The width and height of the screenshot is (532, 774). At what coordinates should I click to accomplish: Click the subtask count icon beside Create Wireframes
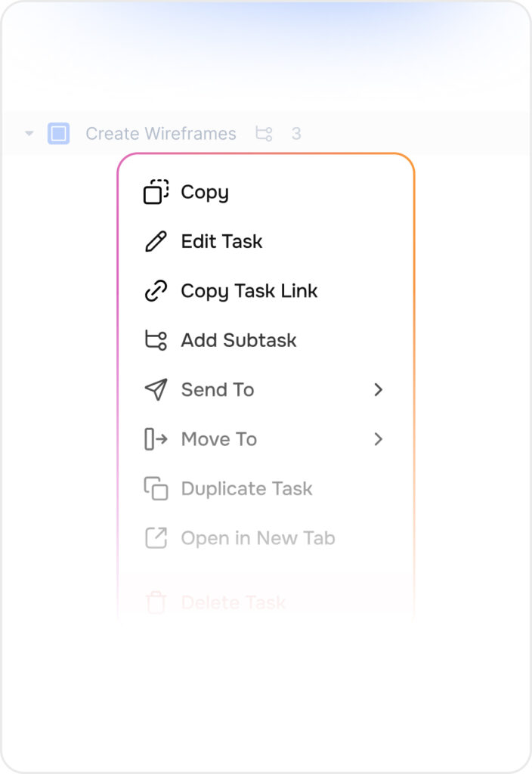click(x=264, y=134)
